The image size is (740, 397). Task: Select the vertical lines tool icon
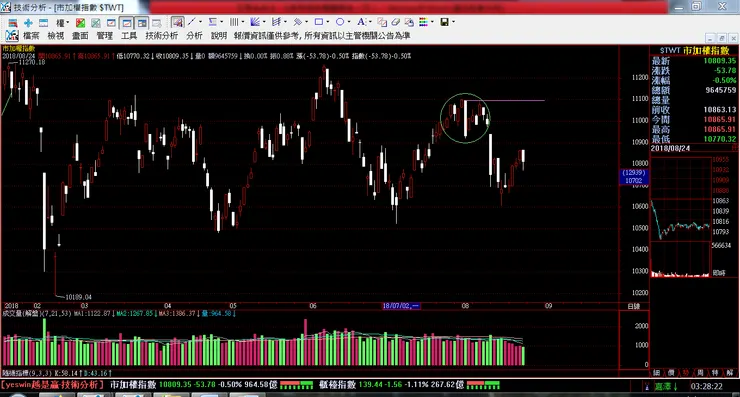tap(234, 22)
